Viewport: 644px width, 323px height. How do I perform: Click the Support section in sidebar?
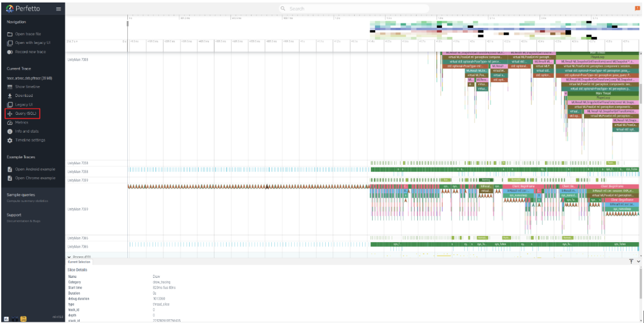14,215
